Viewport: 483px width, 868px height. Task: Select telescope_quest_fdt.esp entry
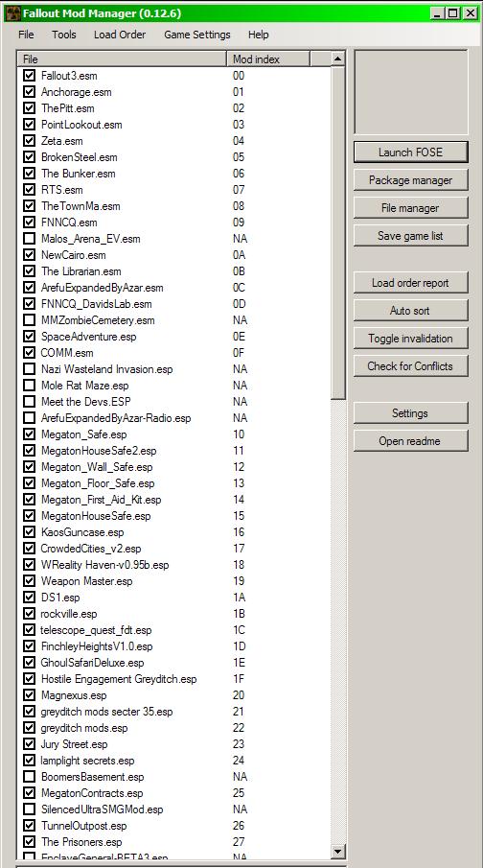point(96,630)
